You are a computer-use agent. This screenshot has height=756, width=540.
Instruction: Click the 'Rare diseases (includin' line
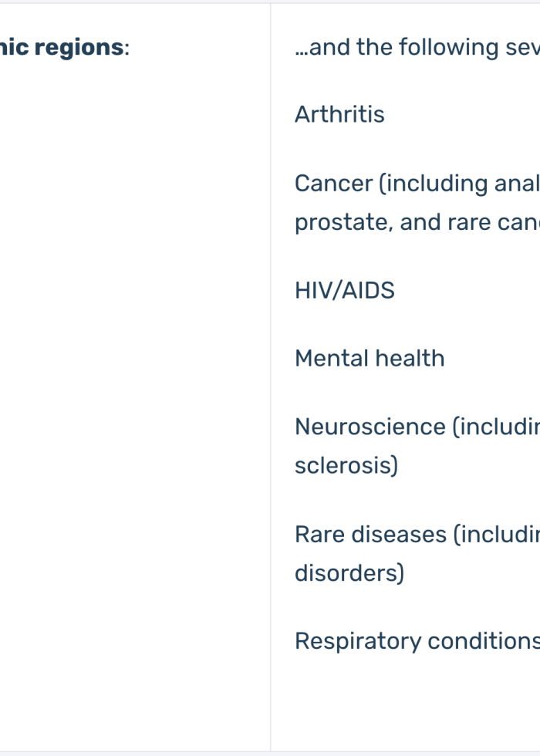point(417,535)
